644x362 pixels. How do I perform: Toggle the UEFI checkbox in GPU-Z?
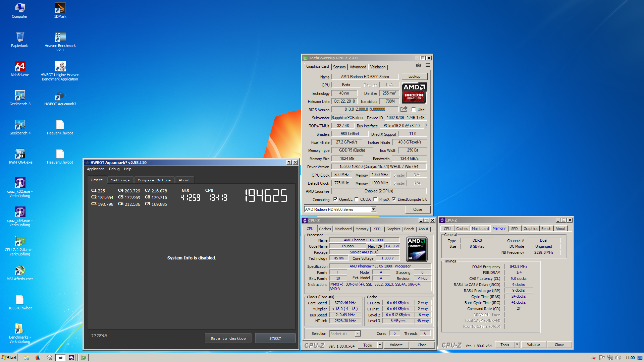coord(414,110)
